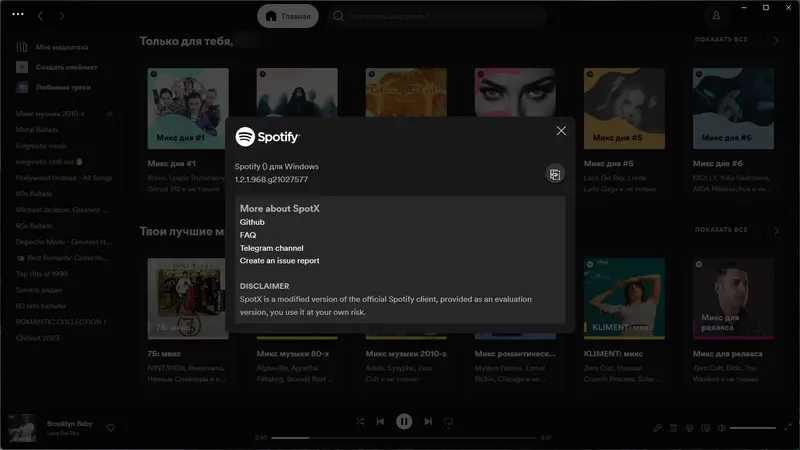
Task: Open Микс дня #6 cover
Action: [x=733, y=108]
